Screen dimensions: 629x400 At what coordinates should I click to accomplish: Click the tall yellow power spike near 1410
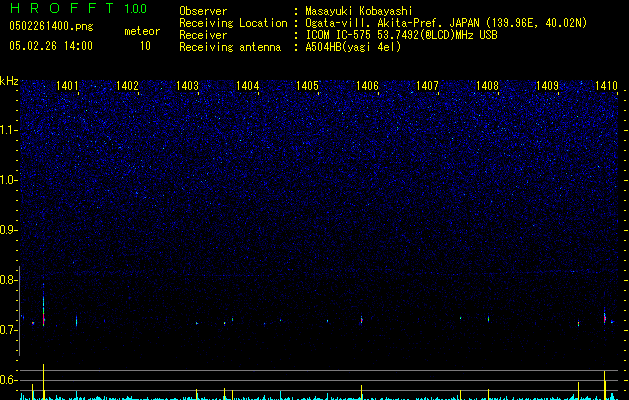coord(605,384)
